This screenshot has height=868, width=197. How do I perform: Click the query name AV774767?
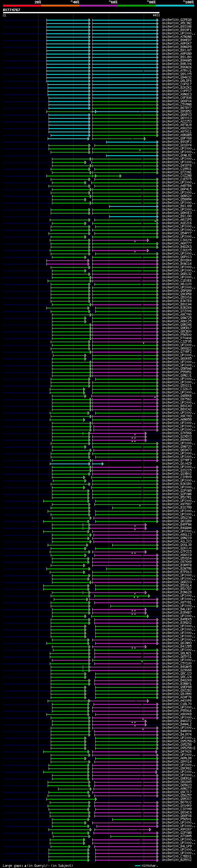pyautogui.click(x=11, y=10)
